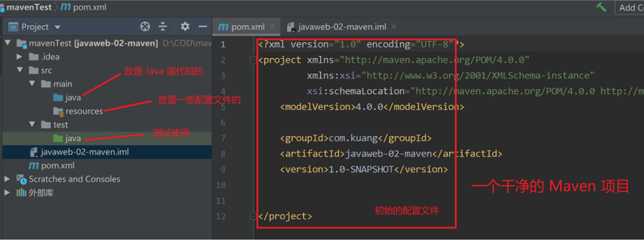Click the Scratches and Consoles icon
The width and height of the screenshot is (644, 241).
(21, 179)
